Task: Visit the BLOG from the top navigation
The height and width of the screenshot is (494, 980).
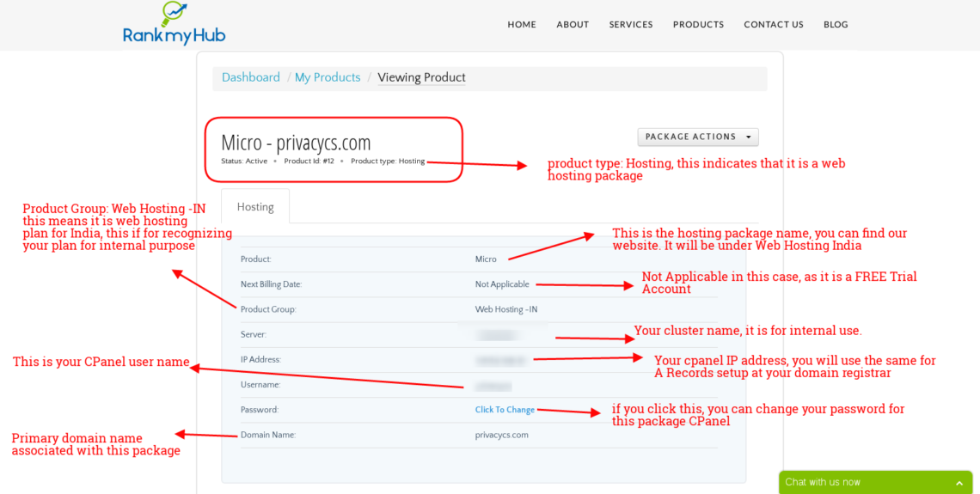Action: point(836,25)
